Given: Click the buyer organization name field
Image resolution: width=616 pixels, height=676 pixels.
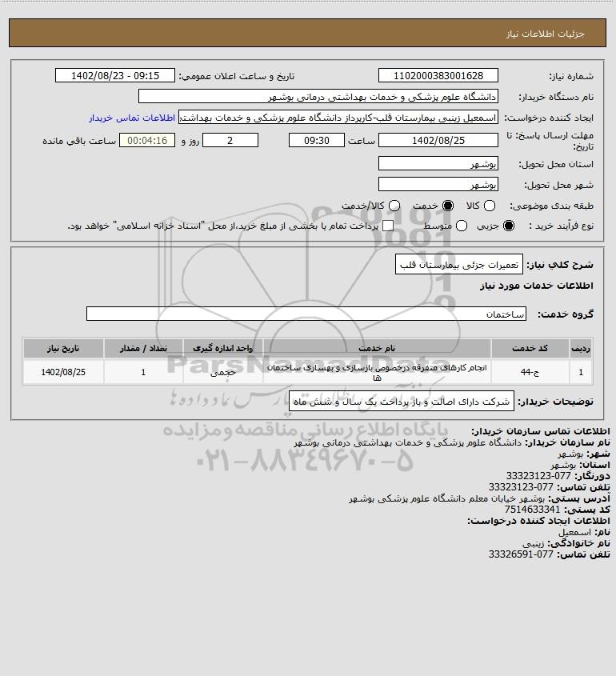Looking at the screenshot, I should coord(318,97).
